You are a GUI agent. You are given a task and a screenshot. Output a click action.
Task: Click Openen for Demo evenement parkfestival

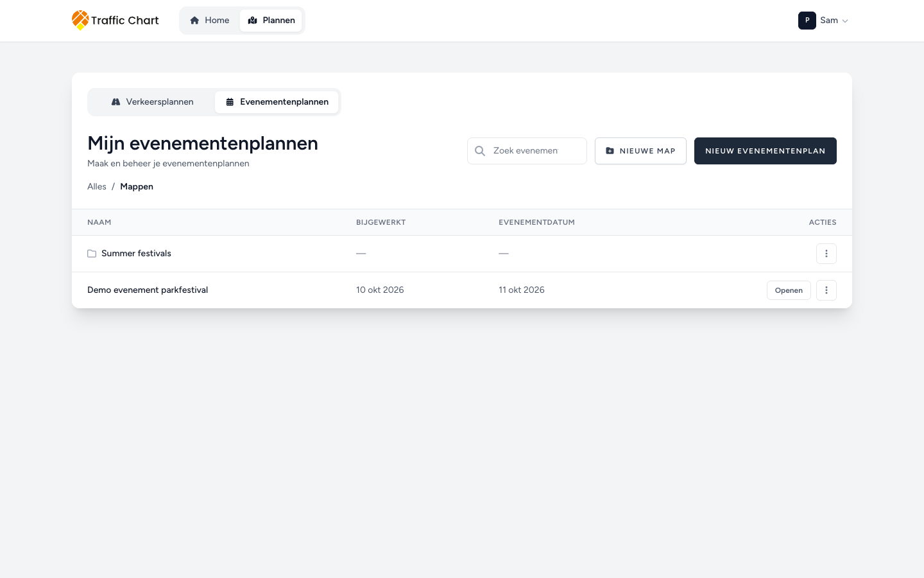tap(789, 290)
